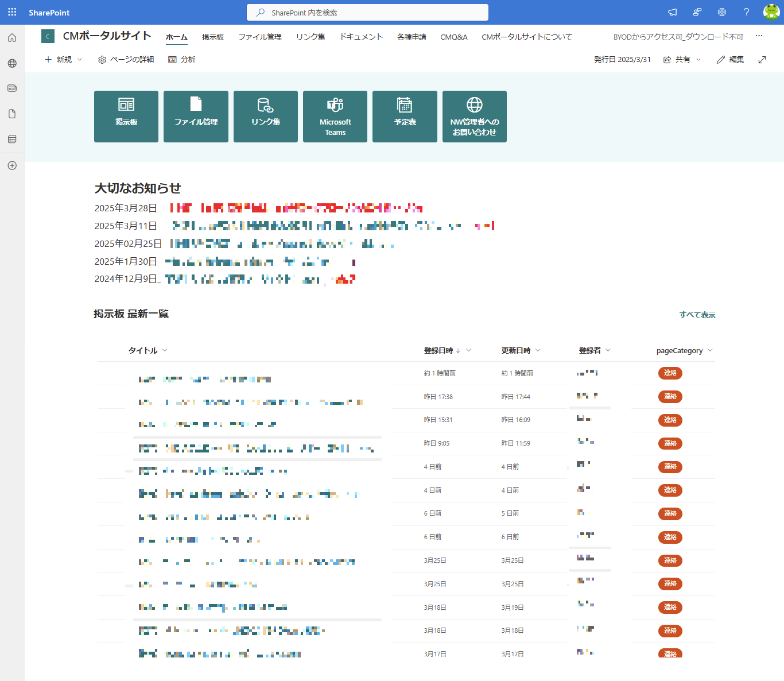Click the 編集 edit button
The width and height of the screenshot is (784, 681).
(729, 59)
